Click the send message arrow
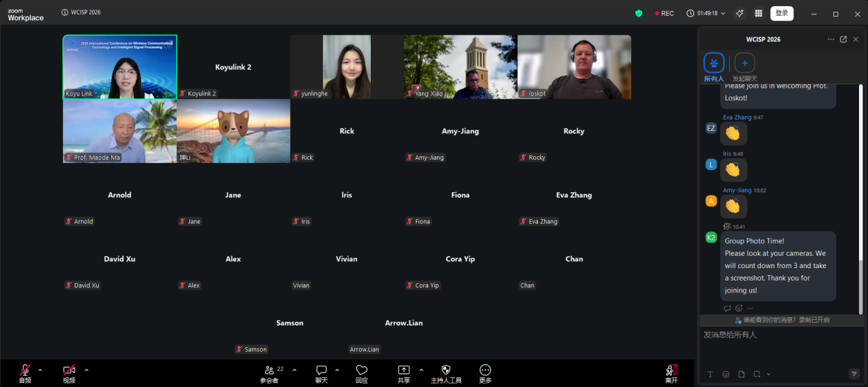Viewport: 868px width, 387px height. click(853, 374)
